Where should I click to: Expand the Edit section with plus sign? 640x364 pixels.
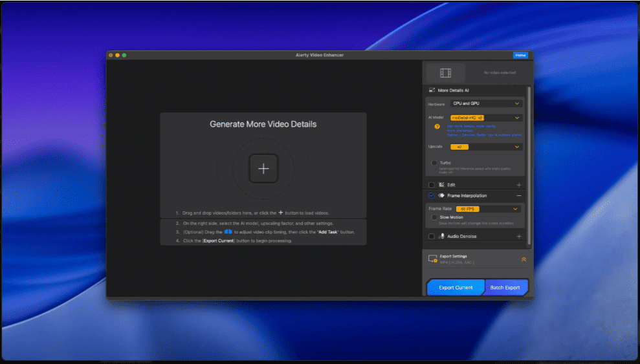click(x=519, y=185)
